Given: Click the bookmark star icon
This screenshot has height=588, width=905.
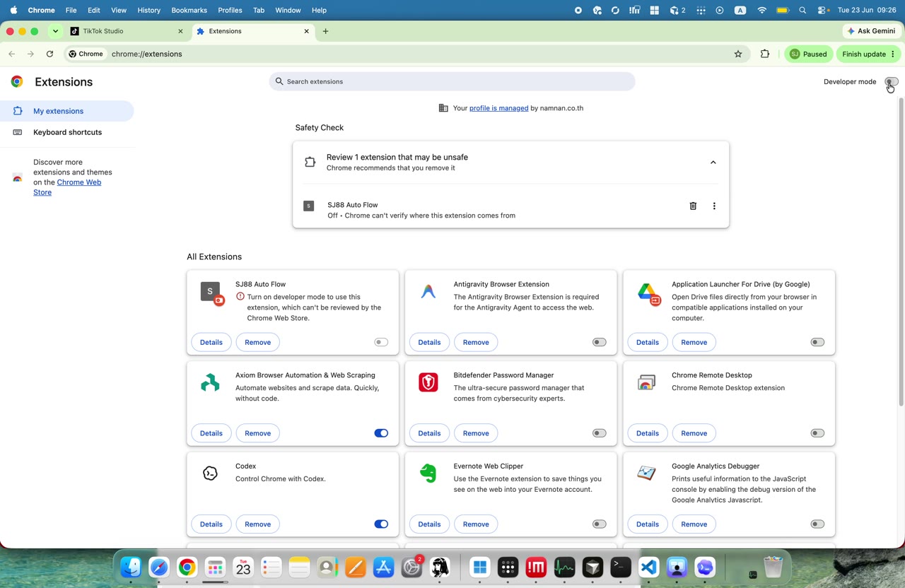Looking at the screenshot, I should (x=738, y=54).
